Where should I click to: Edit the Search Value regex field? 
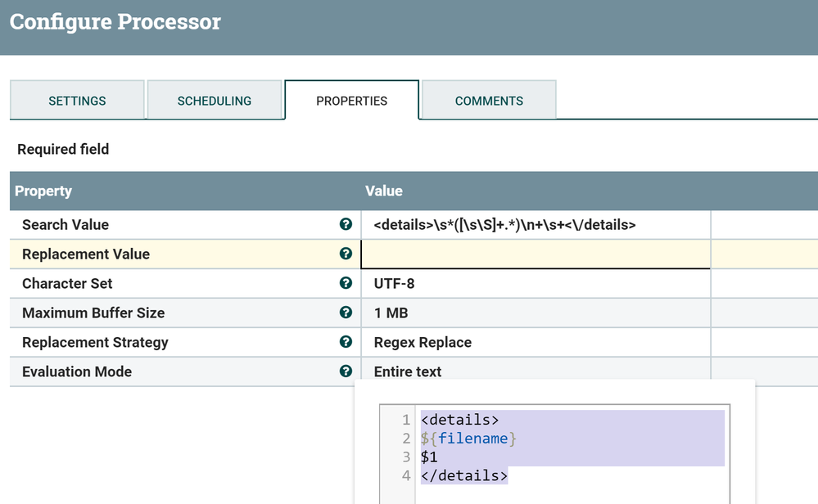click(504, 224)
